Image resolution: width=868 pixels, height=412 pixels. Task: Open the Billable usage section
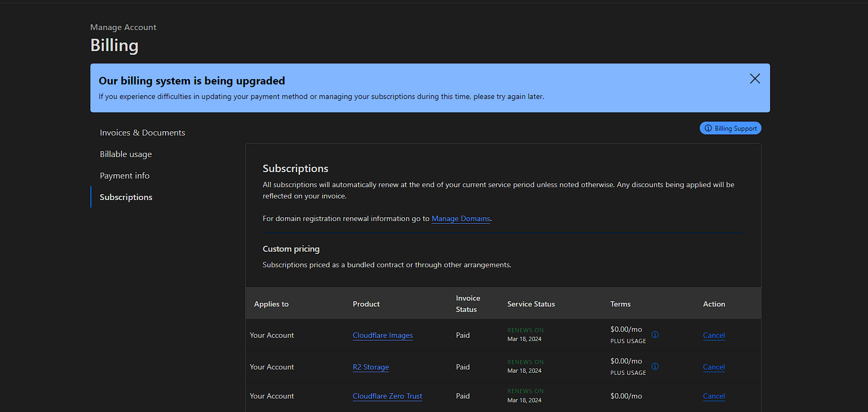pyautogui.click(x=126, y=154)
